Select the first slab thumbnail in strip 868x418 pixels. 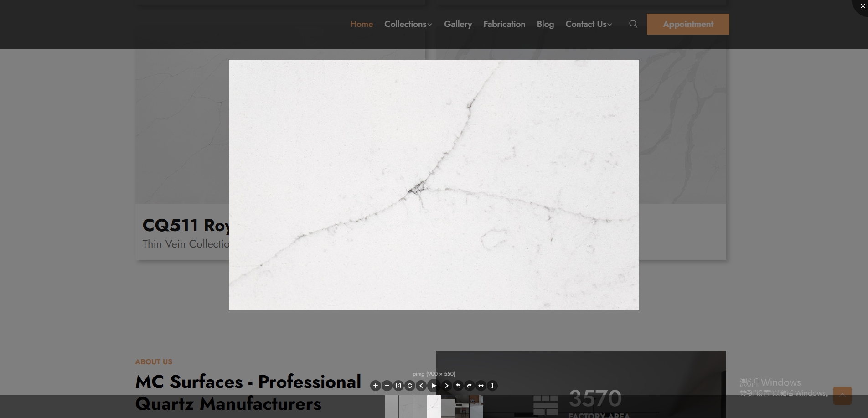pyautogui.click(x=392, y=407)
